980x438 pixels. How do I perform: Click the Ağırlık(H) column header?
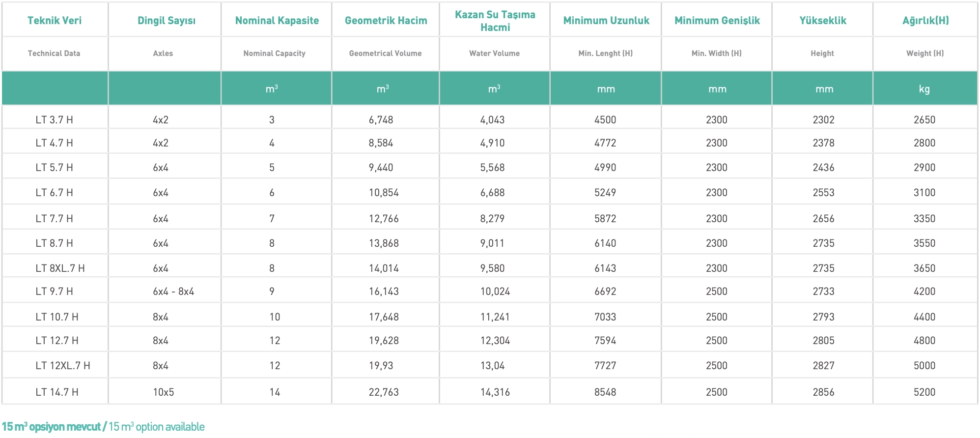(925, 21)
